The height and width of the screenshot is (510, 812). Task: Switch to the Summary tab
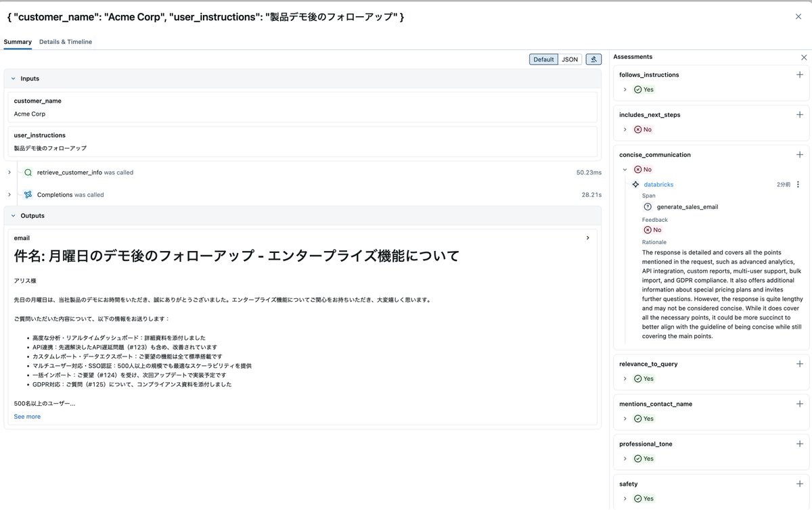point(18,42)
